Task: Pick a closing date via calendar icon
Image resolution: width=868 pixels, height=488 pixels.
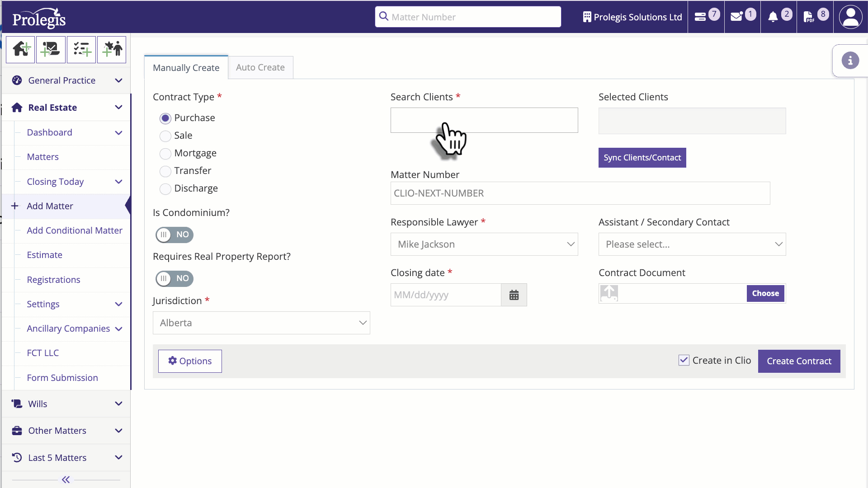Action: click(x=514, y=295)
